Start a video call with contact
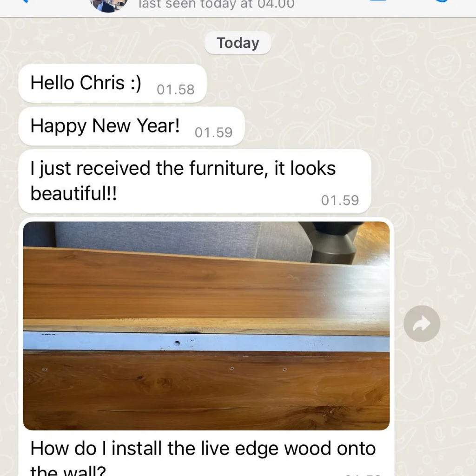Screen dimensions: 476x476 (377, 1)
